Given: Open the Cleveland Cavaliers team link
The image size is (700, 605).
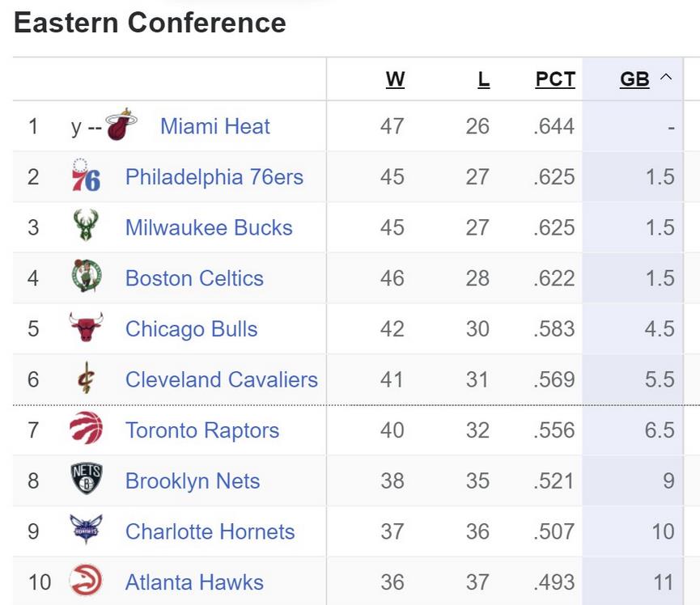Looking at the screenshot, I should click(222, 379).
